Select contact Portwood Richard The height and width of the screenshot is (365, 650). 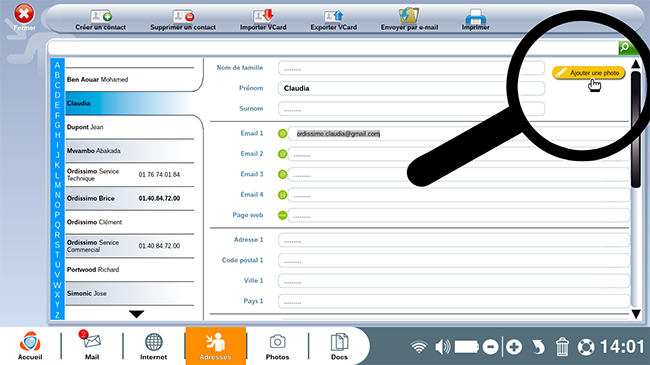click(x=130, y=270)
